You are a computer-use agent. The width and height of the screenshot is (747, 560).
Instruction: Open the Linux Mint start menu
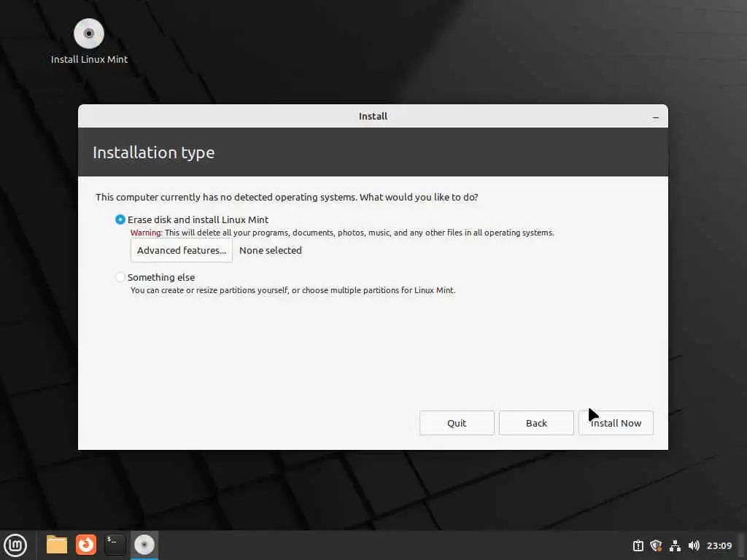[15, 545]
